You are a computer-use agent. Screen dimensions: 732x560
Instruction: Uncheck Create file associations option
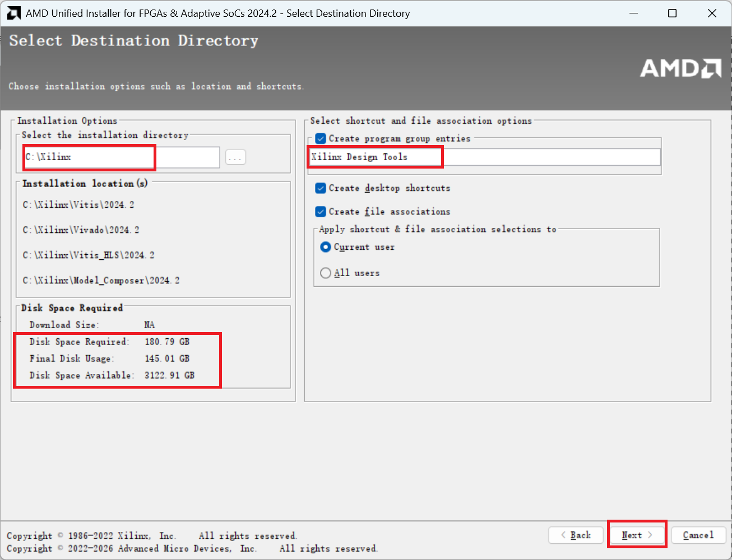point(321,212)
